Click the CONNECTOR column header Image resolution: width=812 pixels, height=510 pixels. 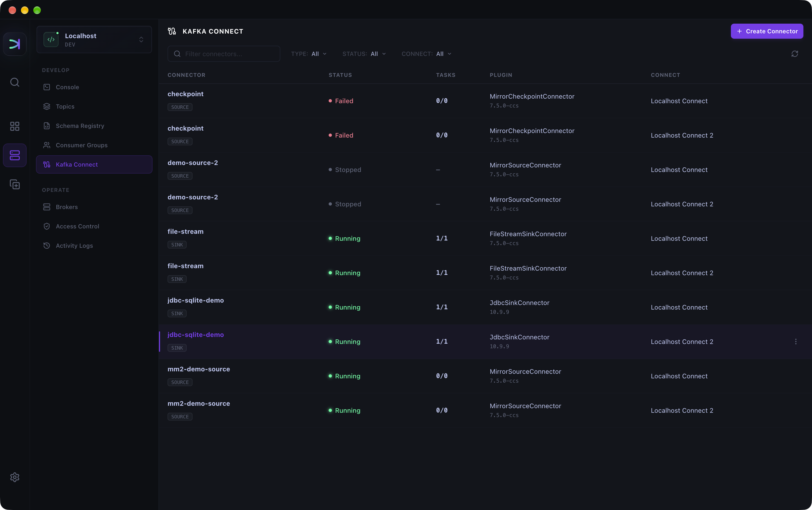186,75
